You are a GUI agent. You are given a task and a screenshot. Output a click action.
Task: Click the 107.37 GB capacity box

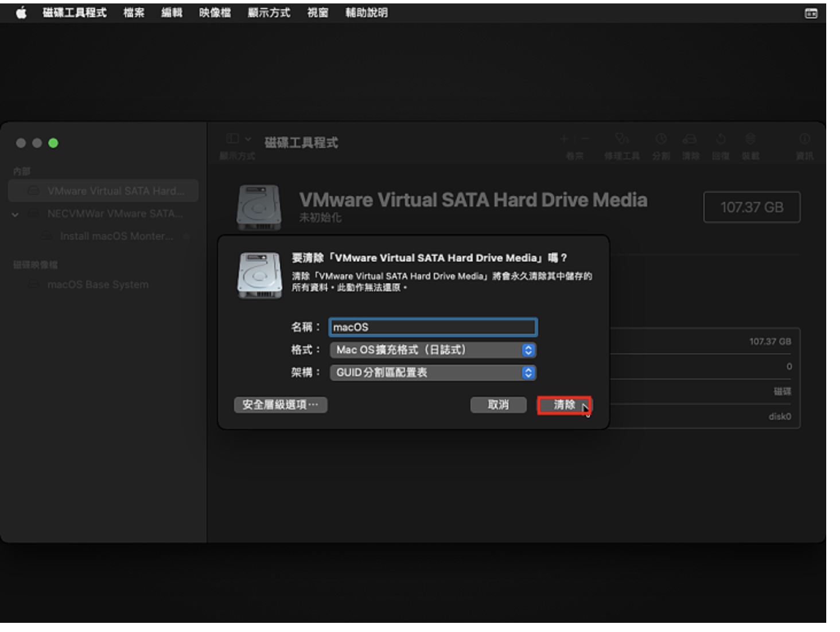coord(752,207)
